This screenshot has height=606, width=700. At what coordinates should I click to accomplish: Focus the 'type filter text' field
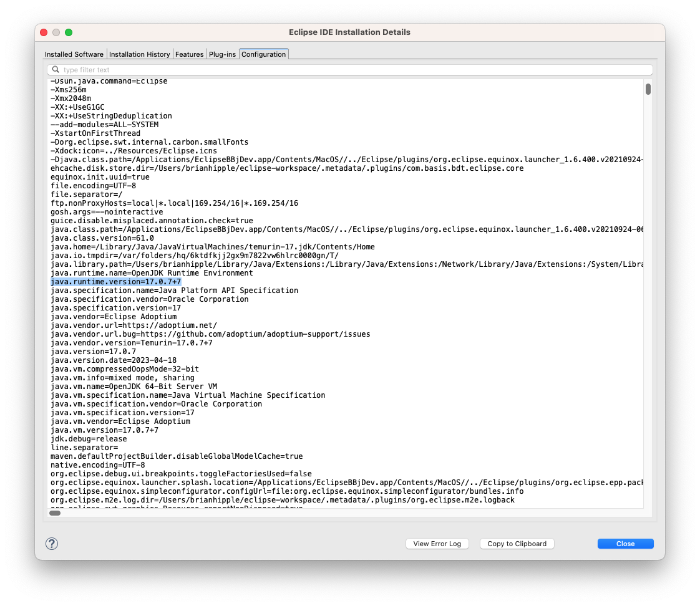coord(349,70)
